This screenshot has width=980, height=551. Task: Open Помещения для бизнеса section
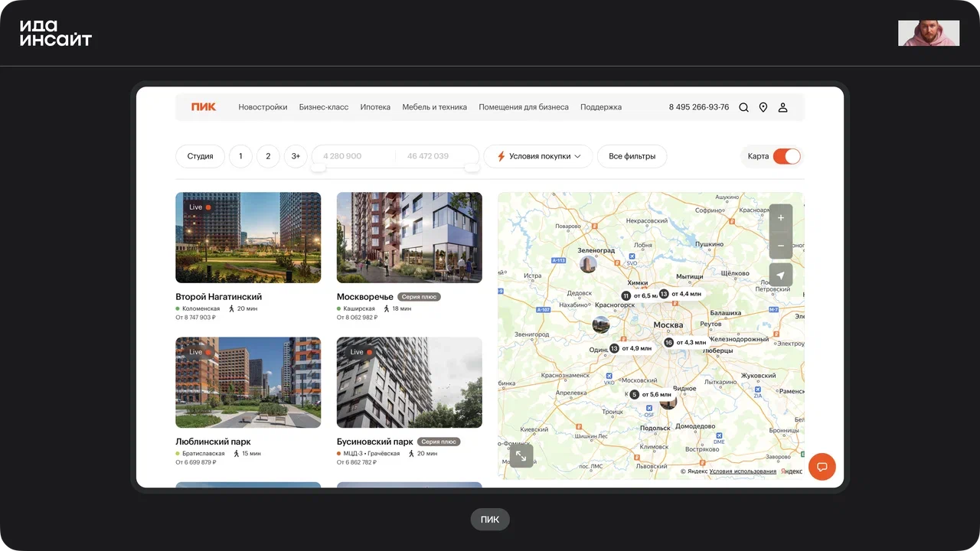coord(524,107)
